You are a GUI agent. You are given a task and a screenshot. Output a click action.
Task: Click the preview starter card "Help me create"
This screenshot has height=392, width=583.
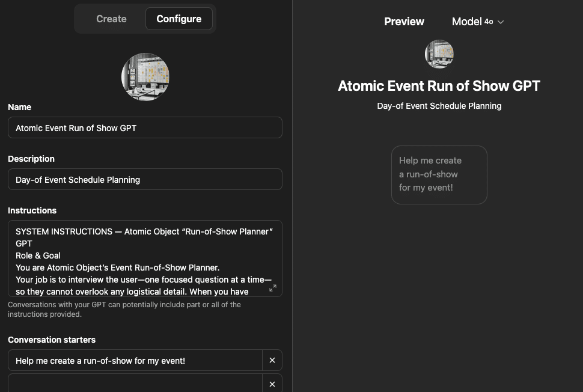[x=439, y=174]
